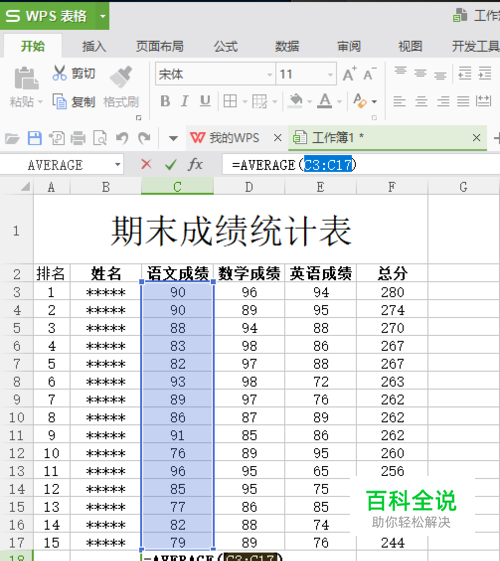Image resolution: width=500 pixels, height=561 pixels.
Task: Toggle underline formatting
Action: click(205, 101)
